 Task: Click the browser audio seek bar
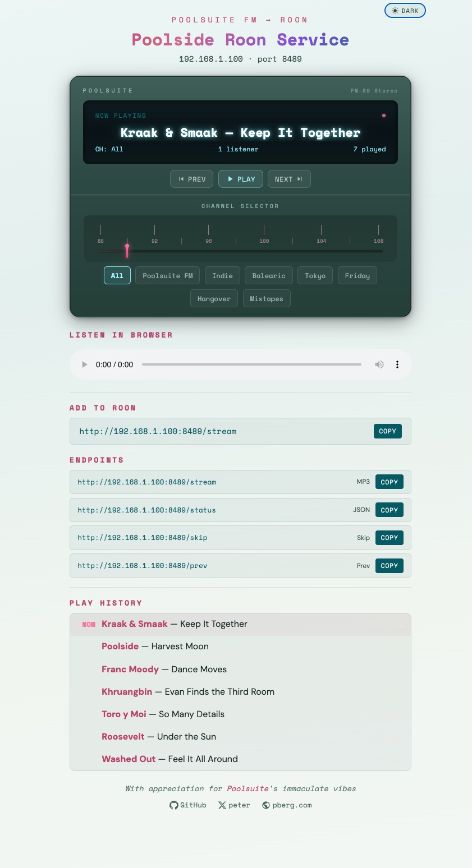point(251,364)
